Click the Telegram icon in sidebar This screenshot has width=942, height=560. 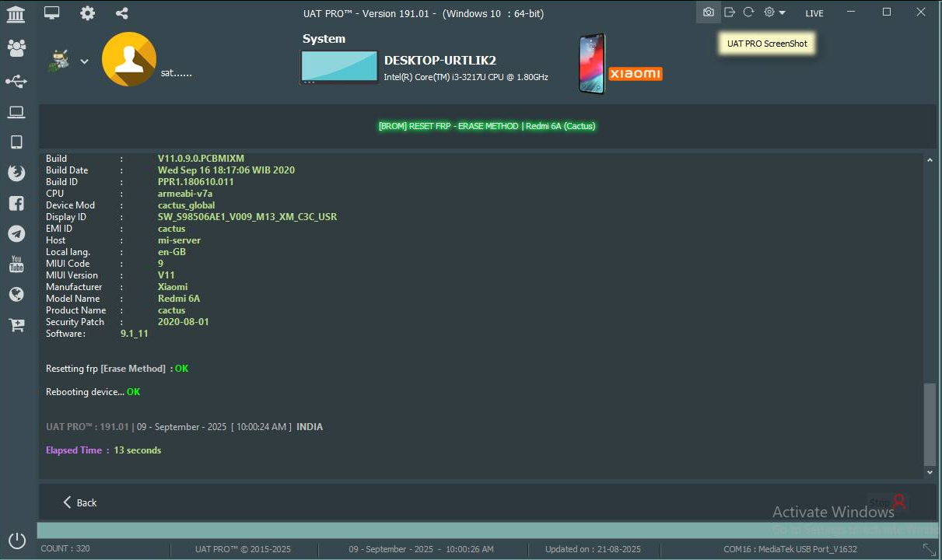pyautogui.click(x=16, y=233)
